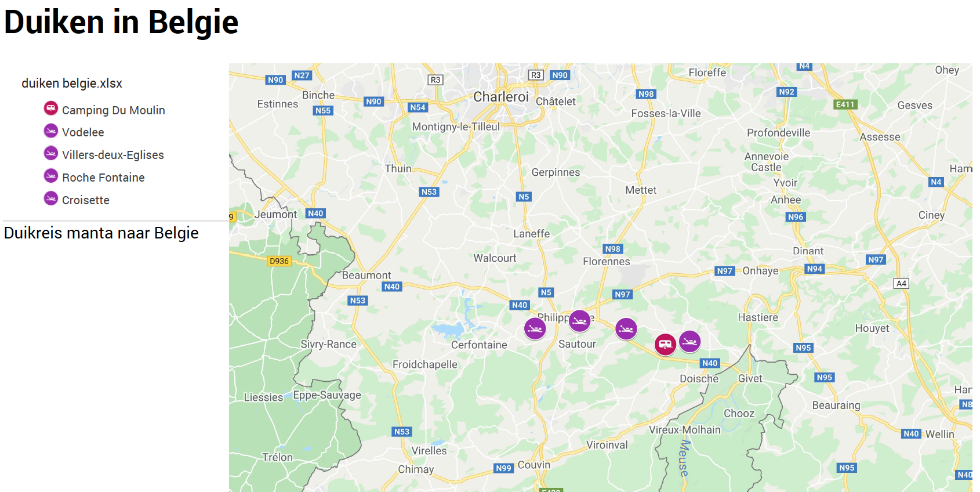The image size is (980, 492).
Task: Select the dive marker west of Philippeville
Action: [535, 329]
